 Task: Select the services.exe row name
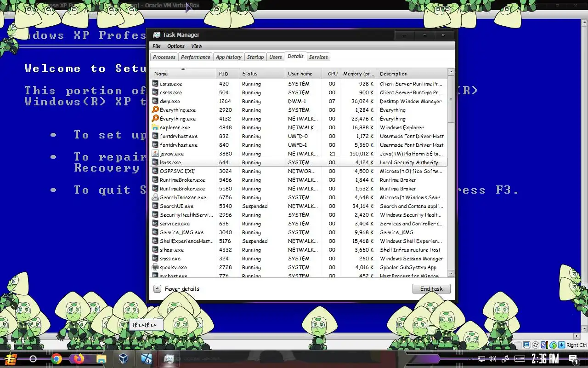(175, 224)
